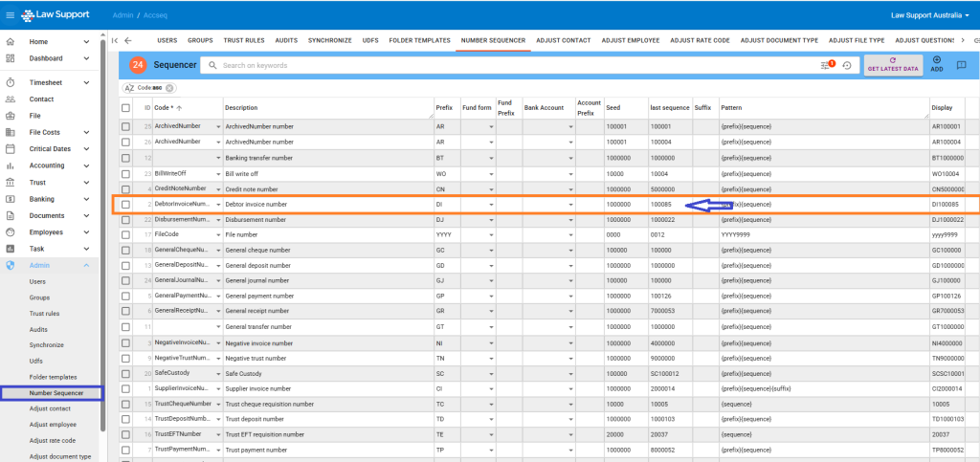Click the Get Latest Data button
980x462 pixels.
[x=892, y=65]
